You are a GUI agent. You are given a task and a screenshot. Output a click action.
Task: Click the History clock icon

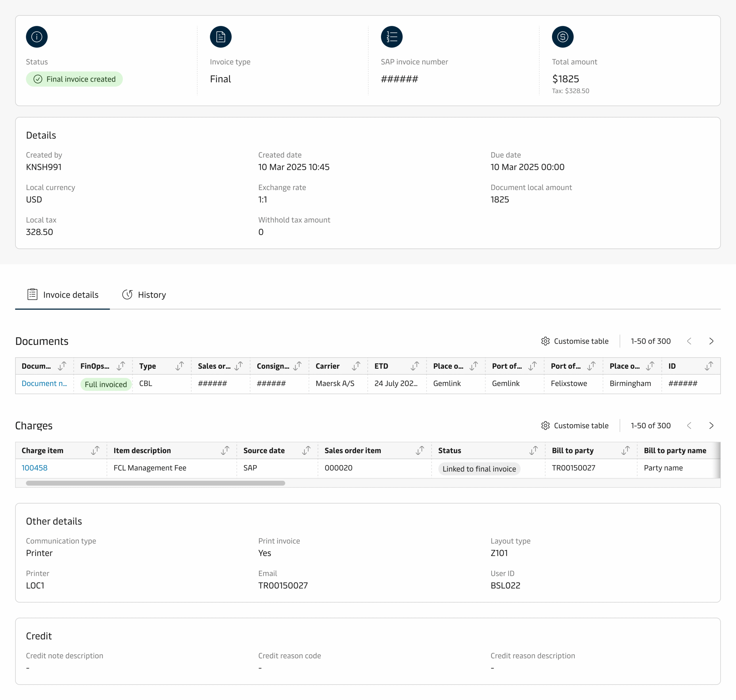pyautogui.click(x=127, y=294)
